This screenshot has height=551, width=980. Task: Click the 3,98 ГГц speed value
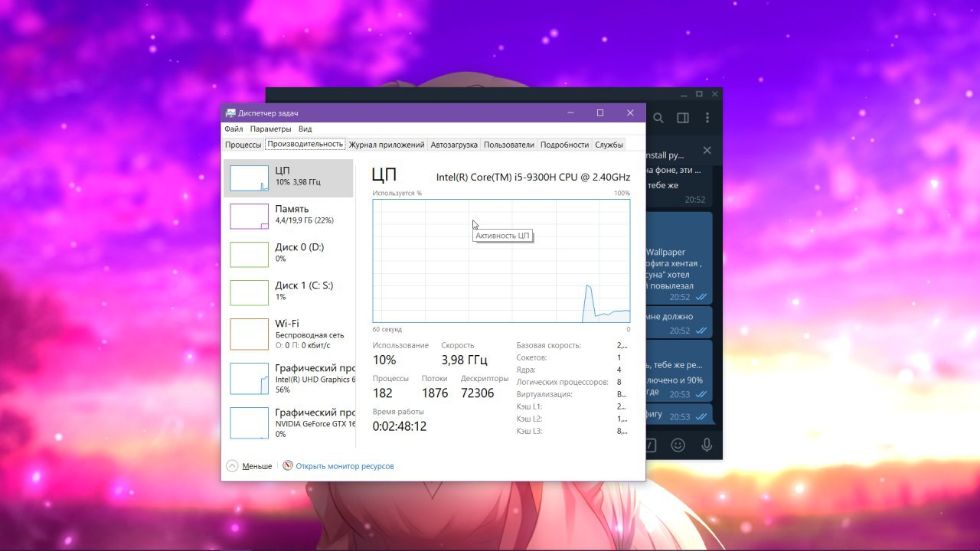click(464, 360)
